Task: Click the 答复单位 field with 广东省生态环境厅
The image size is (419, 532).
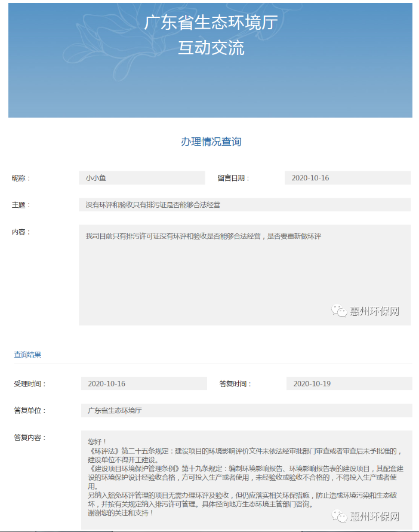Action: coord(246,410)
